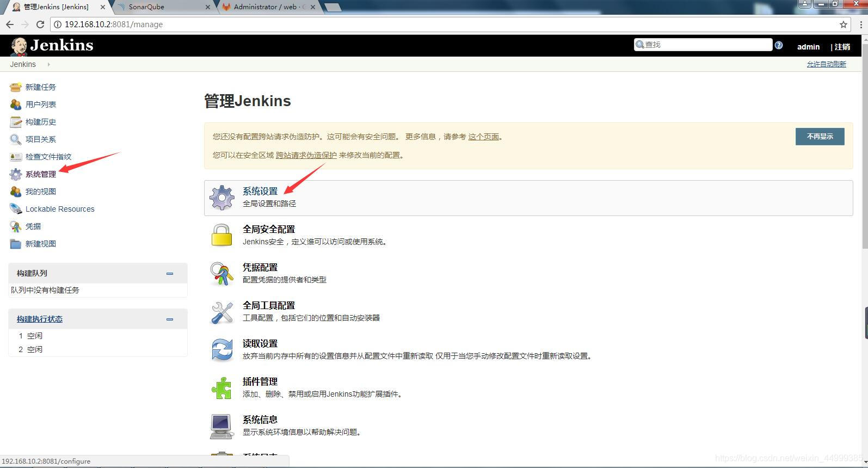868x468 pixels.
Task: Open 系统设置 link
Action: tap(260, 191)
